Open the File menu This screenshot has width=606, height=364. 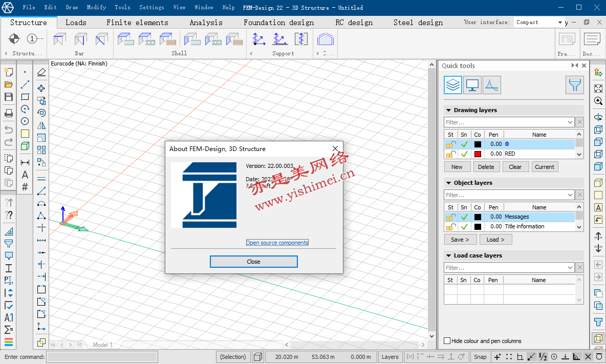click(29, 7)
